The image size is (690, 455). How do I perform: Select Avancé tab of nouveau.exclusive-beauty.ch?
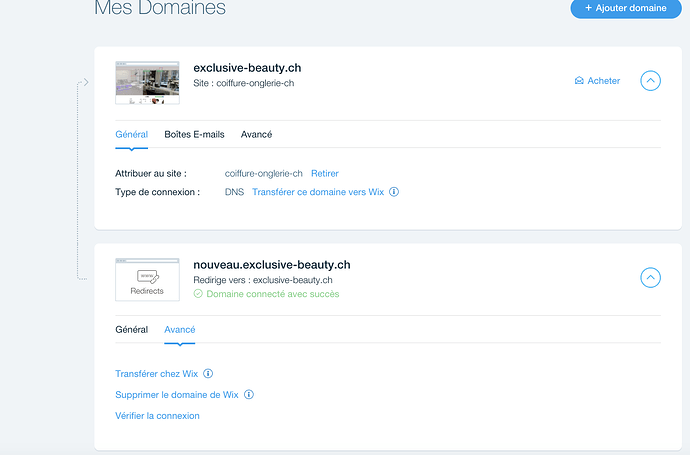180,330
